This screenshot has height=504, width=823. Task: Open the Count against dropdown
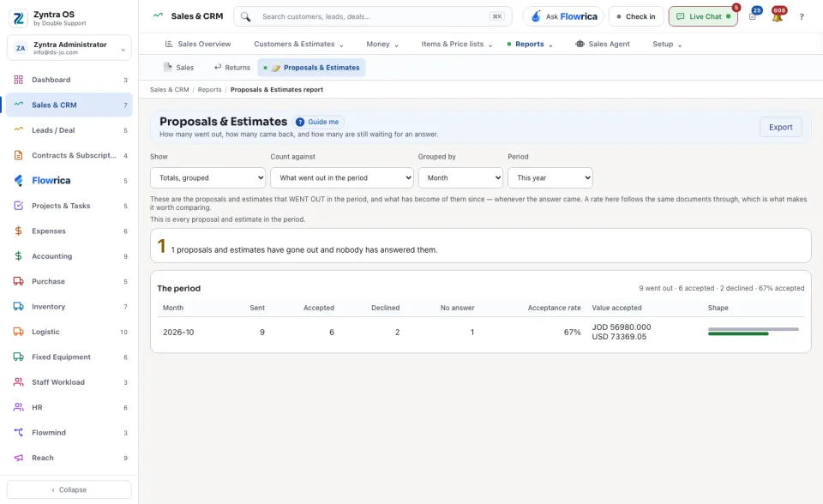342,178
